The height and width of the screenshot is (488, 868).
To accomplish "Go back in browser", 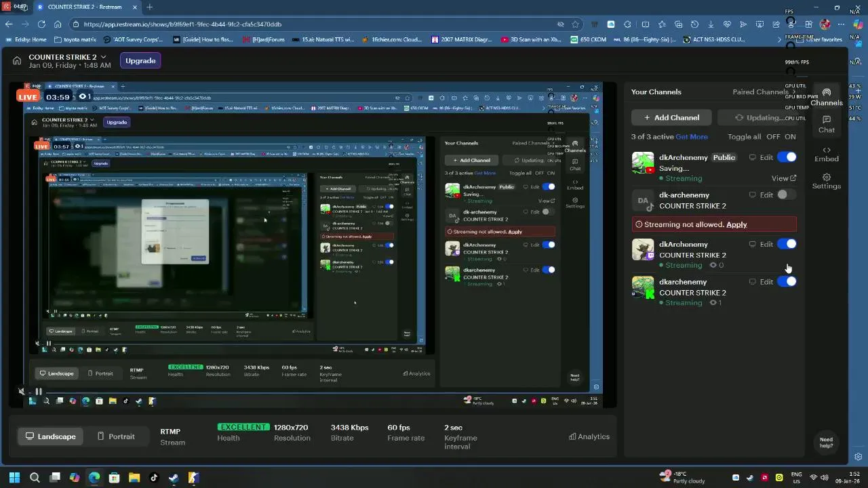I will (9, 24).
